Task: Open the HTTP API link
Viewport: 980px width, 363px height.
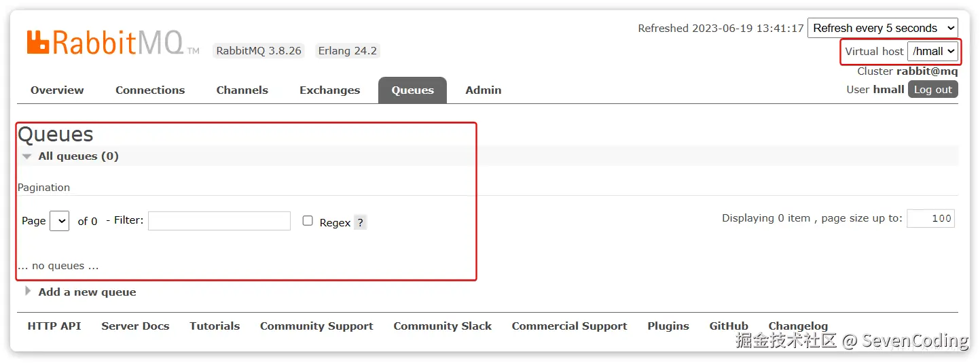Action: 54,326
